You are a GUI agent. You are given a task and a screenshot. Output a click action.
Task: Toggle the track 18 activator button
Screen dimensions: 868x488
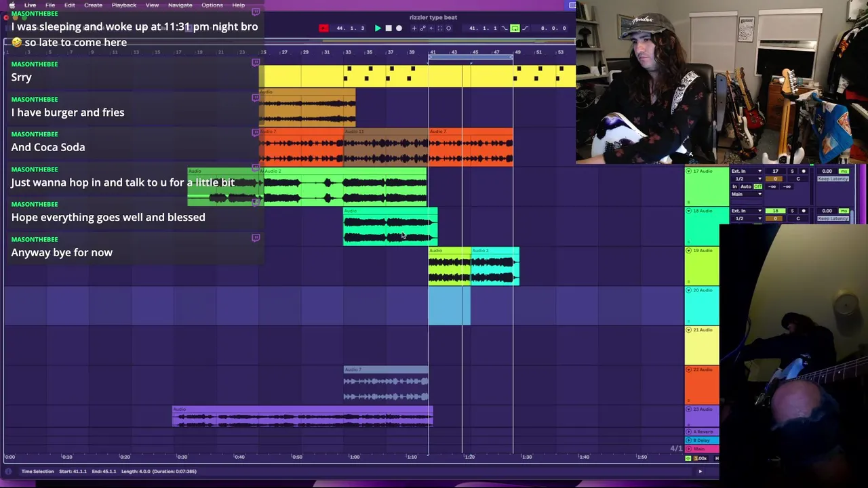coord(775,211)
